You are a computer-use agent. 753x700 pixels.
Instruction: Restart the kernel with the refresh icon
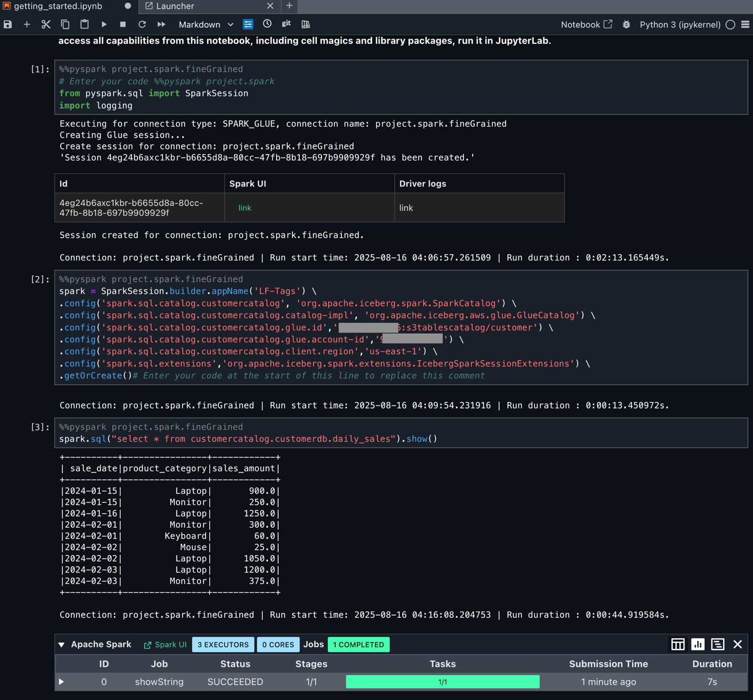[142, 24]
